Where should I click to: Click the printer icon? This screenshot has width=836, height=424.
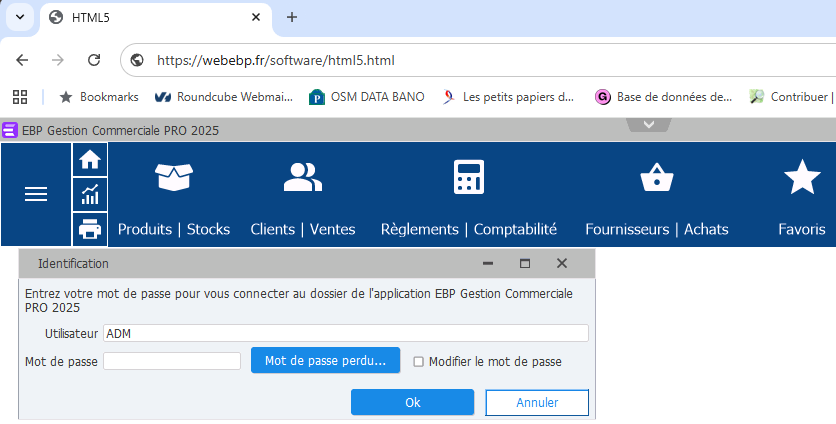[x=90, y=229]
